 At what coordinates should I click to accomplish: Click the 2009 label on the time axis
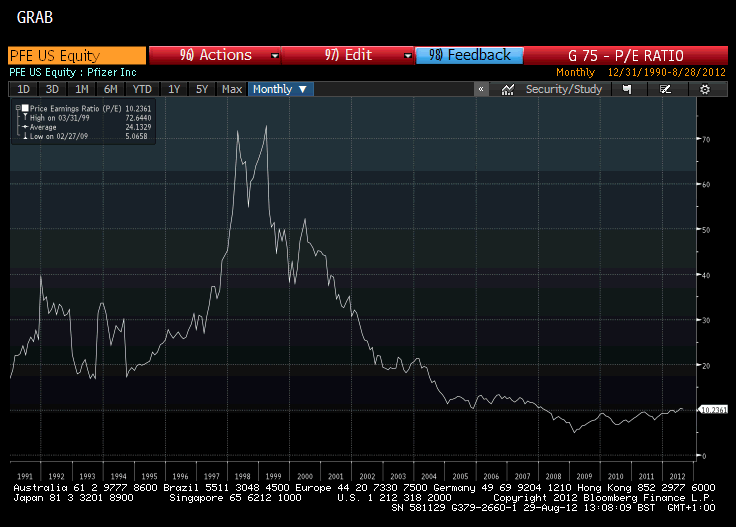tap(584, 476)
